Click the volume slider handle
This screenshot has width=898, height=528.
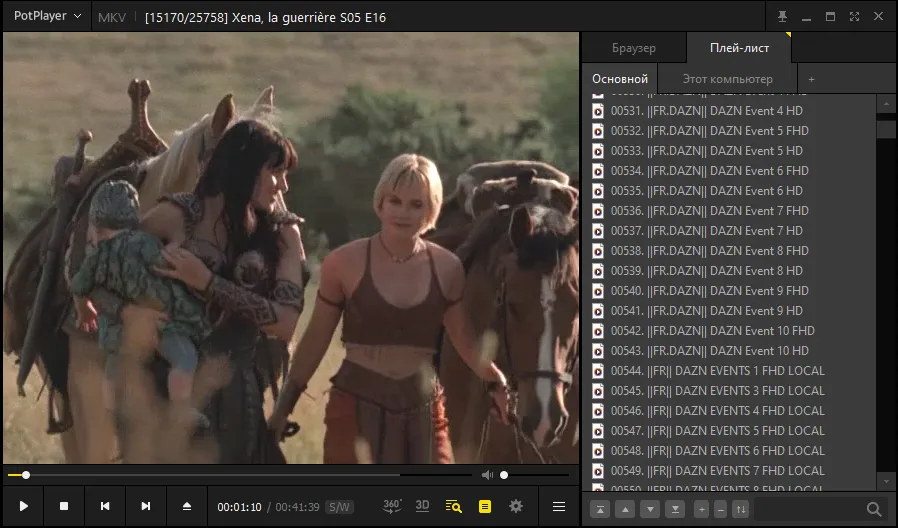504,475
